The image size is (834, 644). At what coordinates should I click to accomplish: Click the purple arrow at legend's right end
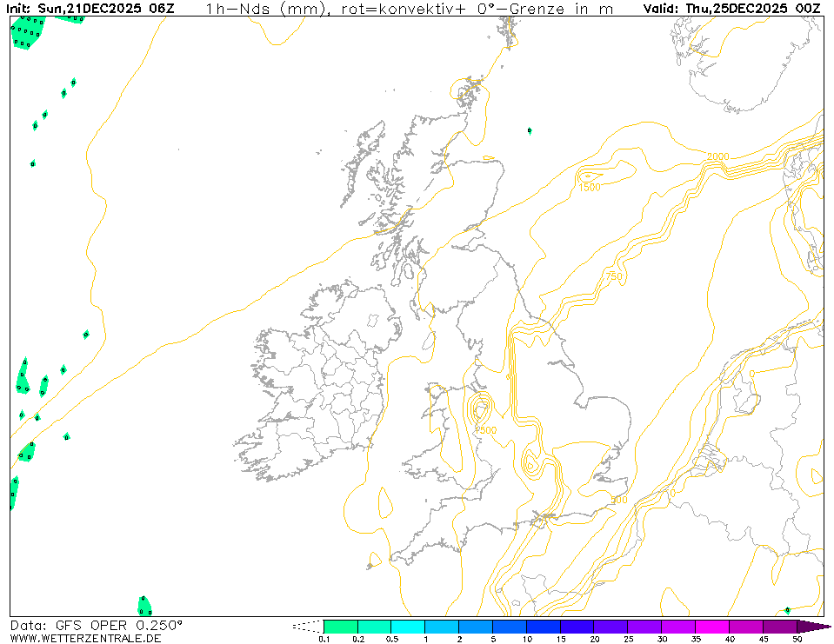coord(813,626)
